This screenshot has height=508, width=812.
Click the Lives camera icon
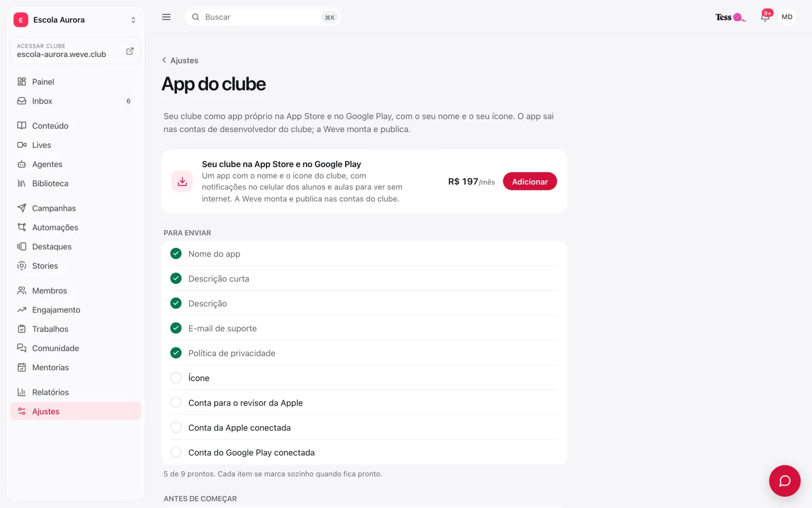pyautogui.click(x=22, y=145)
